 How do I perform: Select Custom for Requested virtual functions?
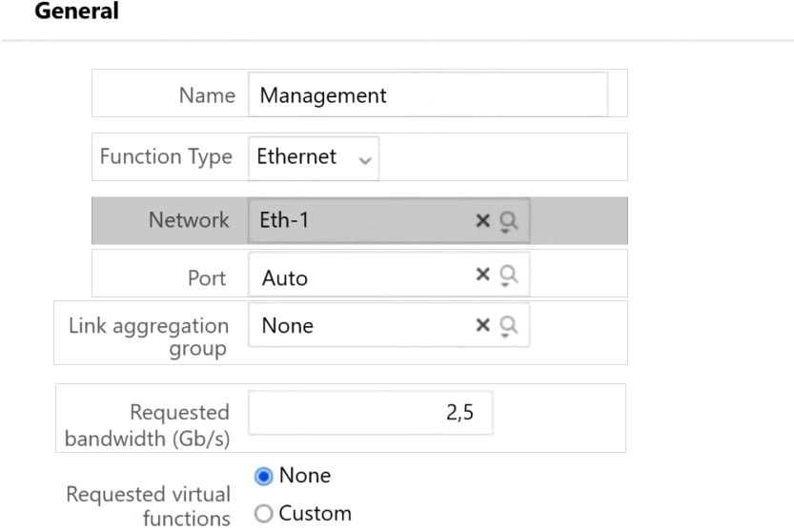pyautogui.click(x=263, y=514)
